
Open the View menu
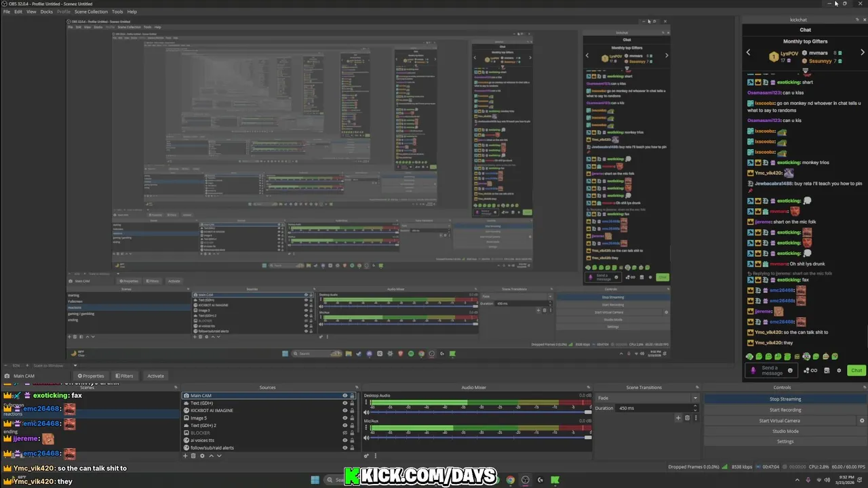[31, 12]
